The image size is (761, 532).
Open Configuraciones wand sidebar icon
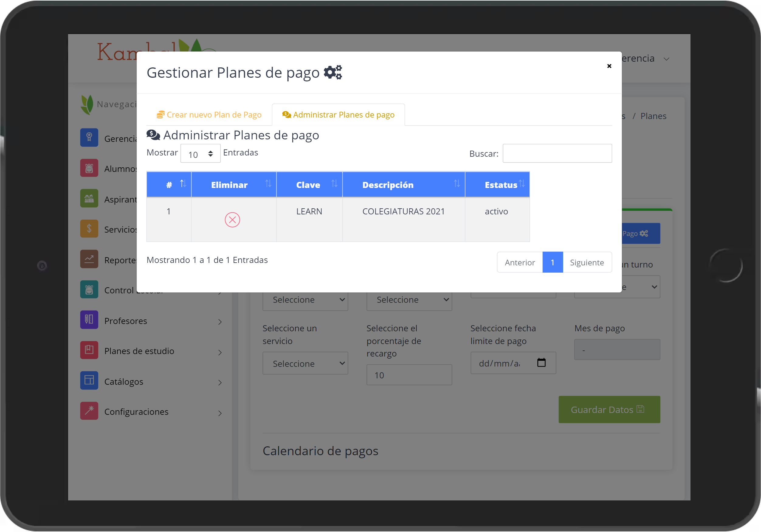coord(89,411)
